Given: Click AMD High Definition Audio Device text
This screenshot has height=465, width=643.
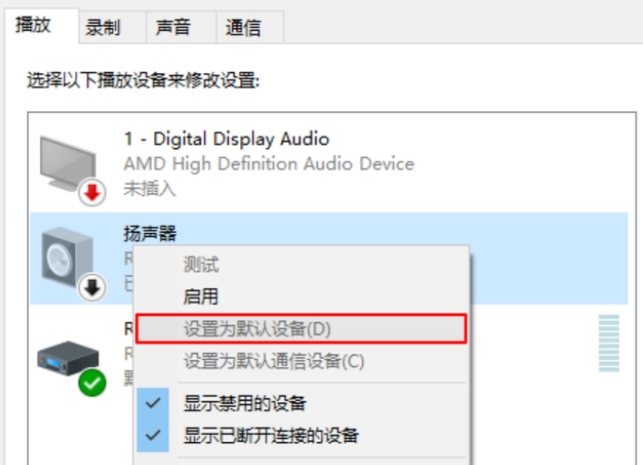Looking at the screenshot, I should 268,163.
